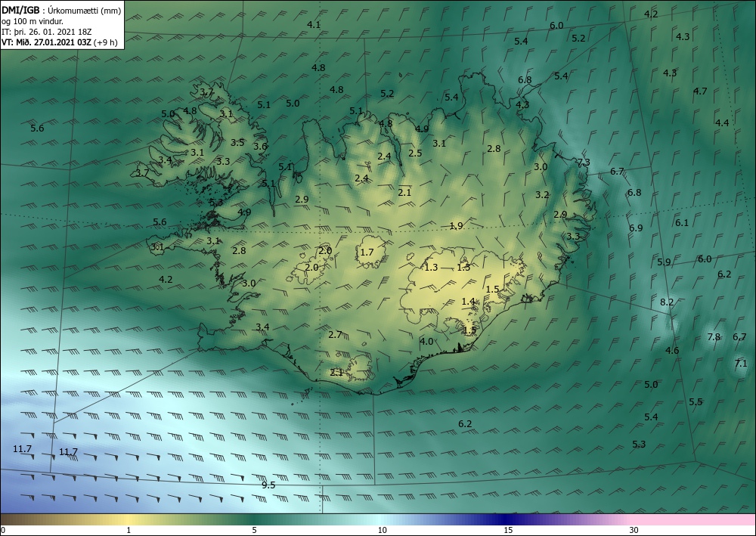Click the 'DMI/IGB : Úrkomumætti (mm)' title text
The width and height of the screenshot is (756, 536).
(61, 10)
